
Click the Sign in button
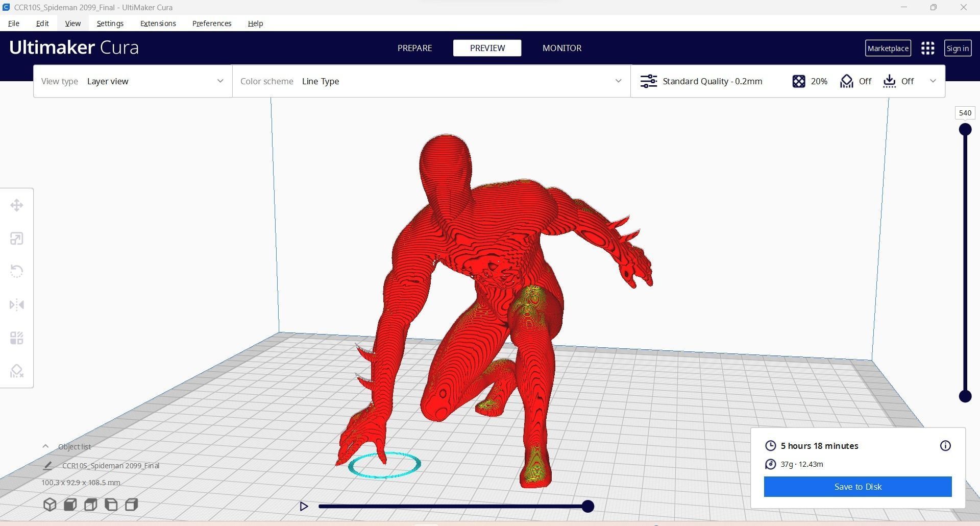[x=958, y=48]
